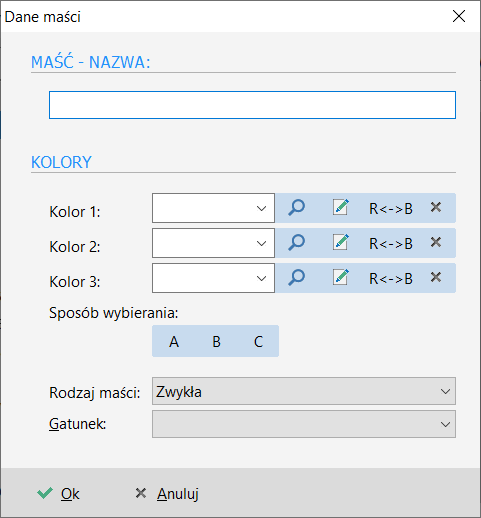Select selection mode B
Screen dimensions: 481x518
[216, 341]
